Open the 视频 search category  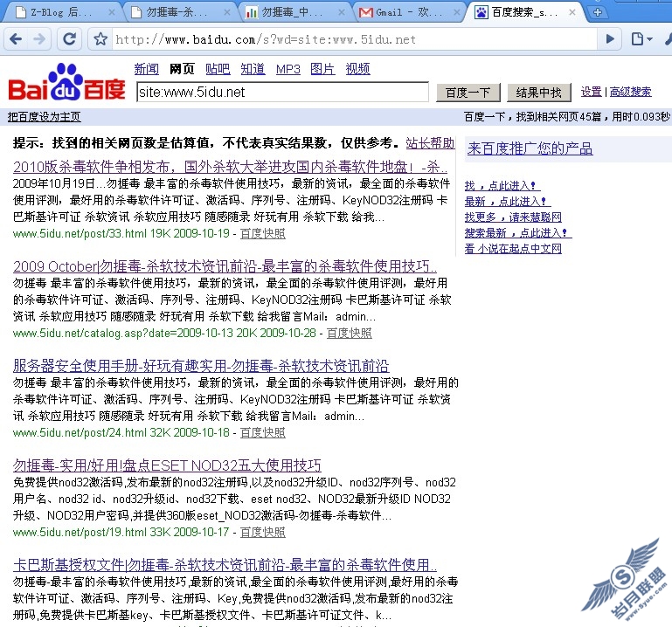[x=358, y=69]
